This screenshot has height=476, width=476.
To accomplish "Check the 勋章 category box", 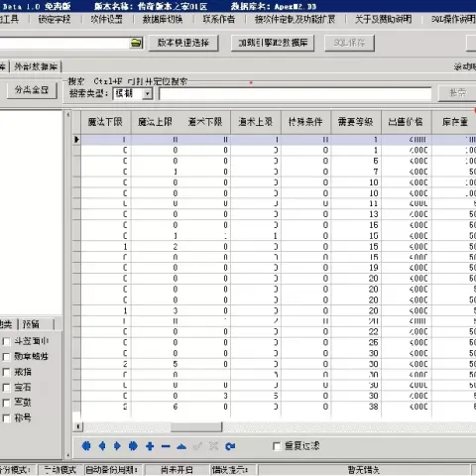I will pos(6,357).
